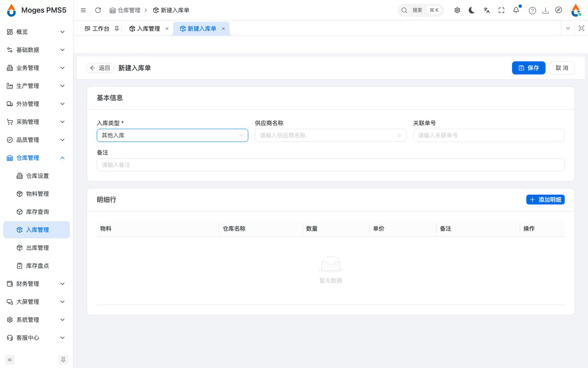Close the 新建入库单 tab

223,29
